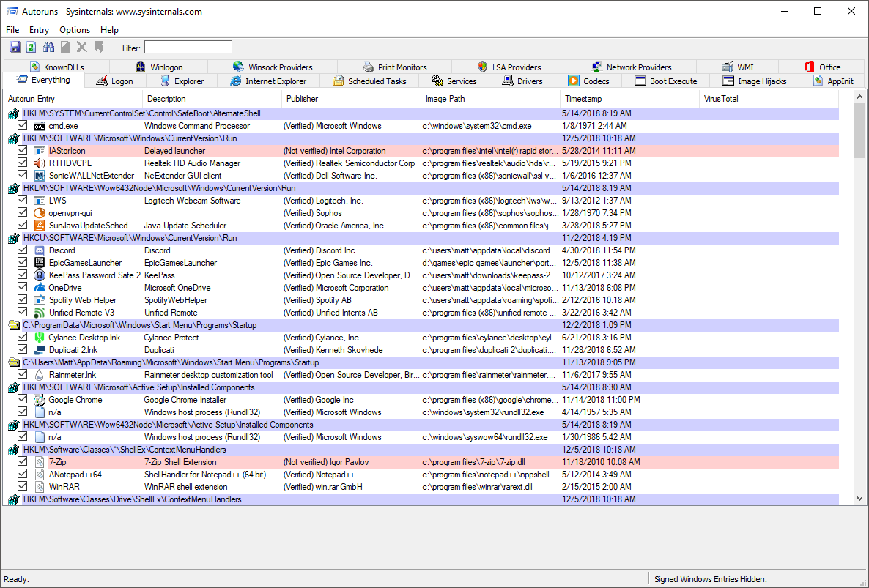Disable the openvpn-gui startup entry
Viewport: 869px width, 588px height.
tap(23, 212)
